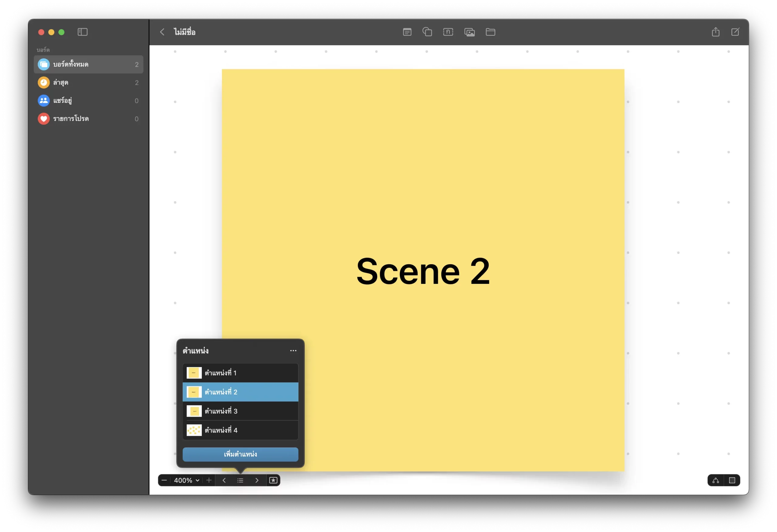
Task: Click the เพิ่มตำแหน่ง button
Action: pos(240,454)
